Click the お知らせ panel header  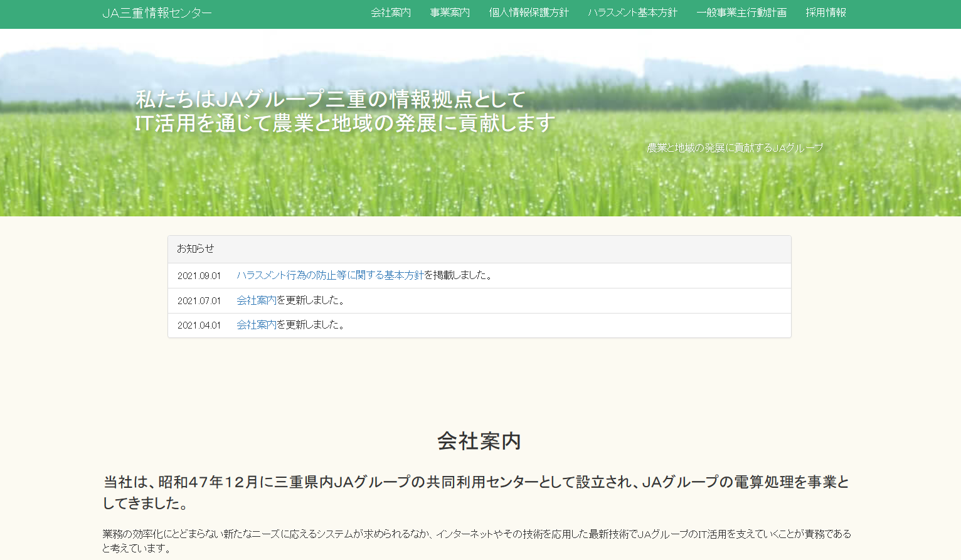click(194, 249)
